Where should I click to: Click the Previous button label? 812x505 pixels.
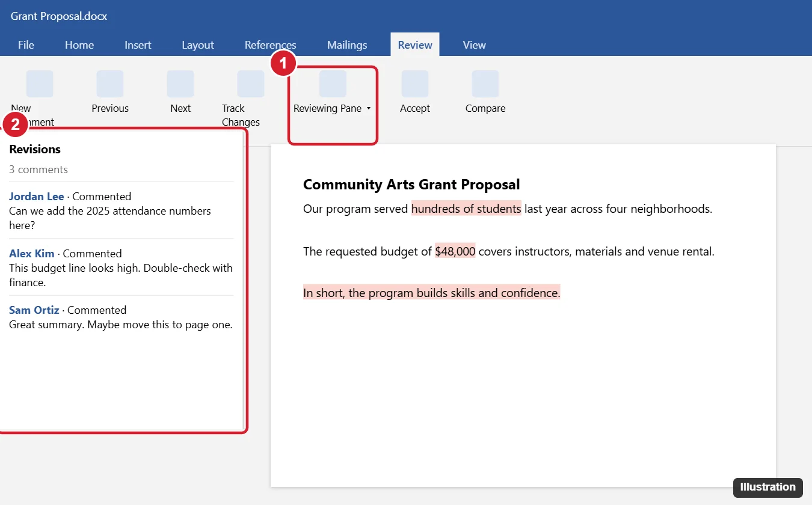pyautogui.click(x=110, y=108)
